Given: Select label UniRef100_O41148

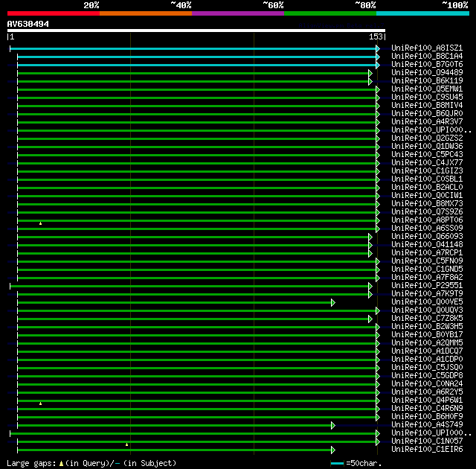Looking at the screenshot, I should [x=427, y=245].
